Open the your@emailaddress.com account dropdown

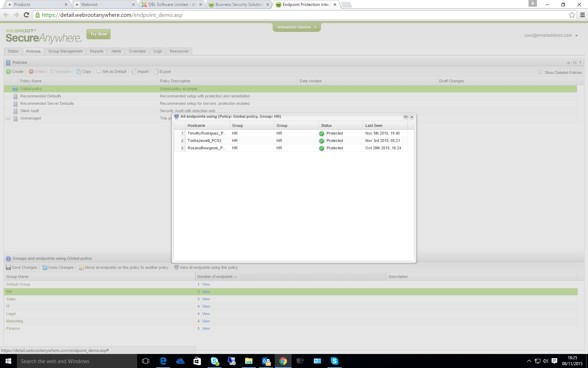[551, 35]
